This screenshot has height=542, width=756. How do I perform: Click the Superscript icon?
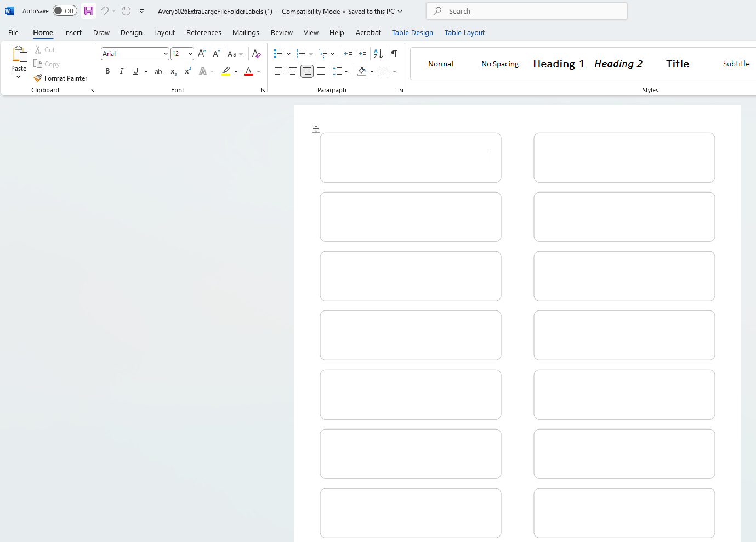pyautogui.click(x=187, y=71)
